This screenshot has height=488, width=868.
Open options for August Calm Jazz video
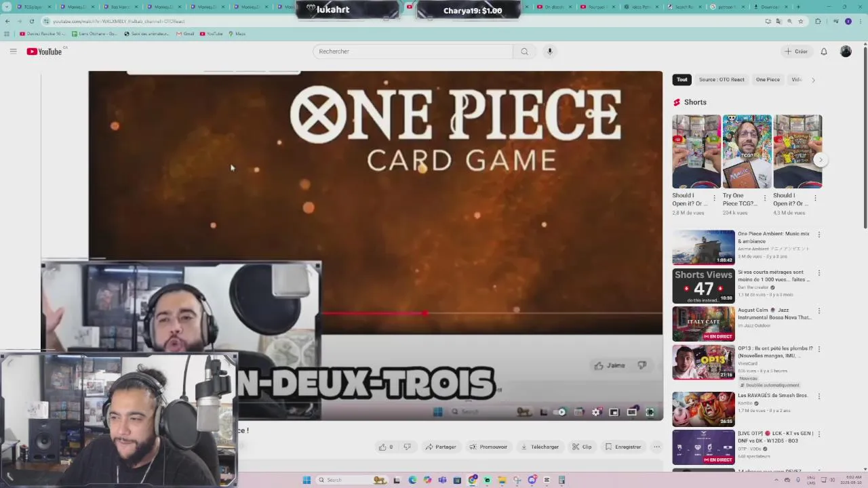(819, 311)
